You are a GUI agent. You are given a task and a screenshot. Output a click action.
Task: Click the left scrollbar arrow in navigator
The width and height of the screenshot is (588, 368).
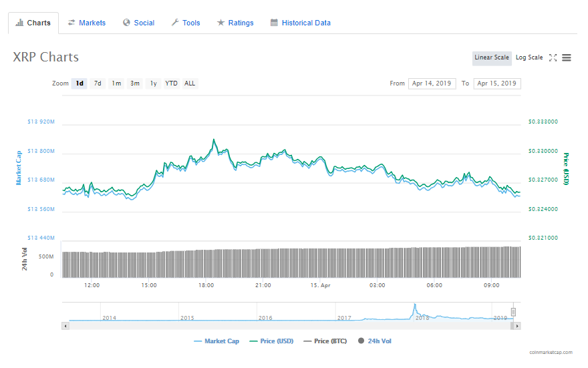[65, 326]
